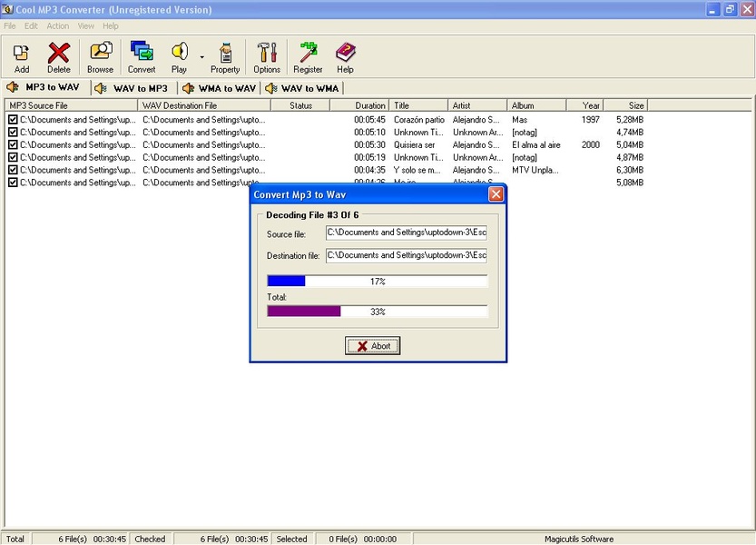
Task: Open the Browse folder icon
Action: tap(101, 53)
